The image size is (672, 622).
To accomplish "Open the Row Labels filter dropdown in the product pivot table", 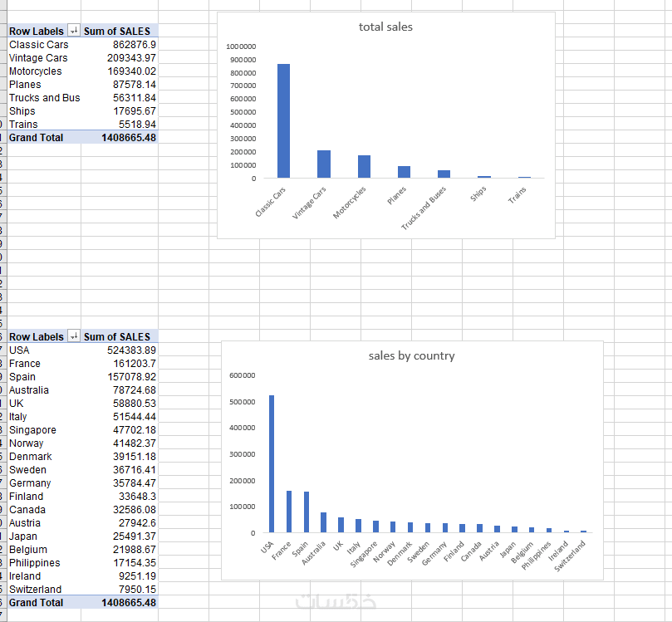I will pyautogui.click(x=74, y=31).
